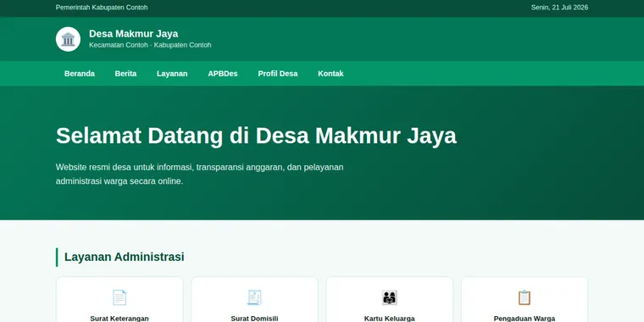Navigate to the Kontak page
Screen dimensions: 644x322
pos(330,74)
